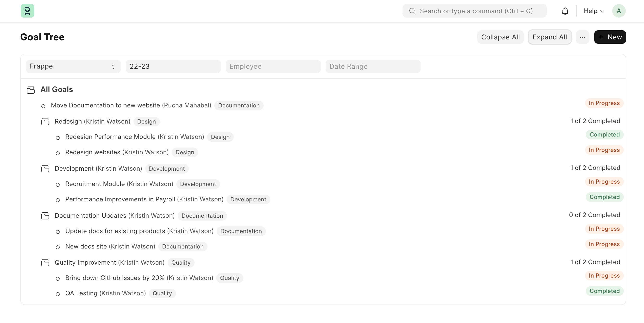Click In Progress status of New docs site

tap(604, 244)
